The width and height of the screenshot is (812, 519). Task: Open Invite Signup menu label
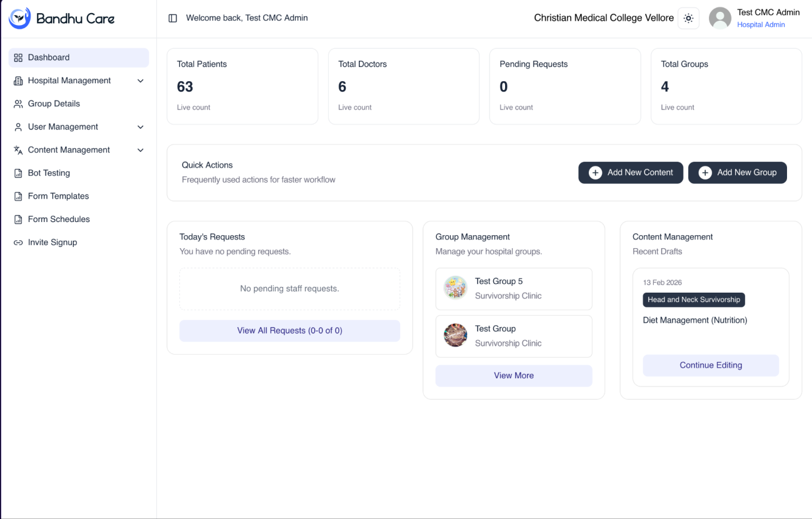(x=53, y=243)
